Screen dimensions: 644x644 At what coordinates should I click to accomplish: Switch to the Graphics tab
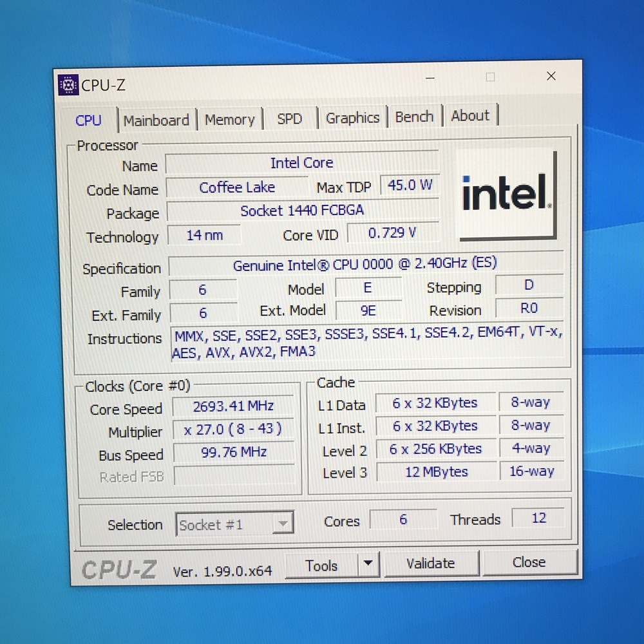pos(352,118)
